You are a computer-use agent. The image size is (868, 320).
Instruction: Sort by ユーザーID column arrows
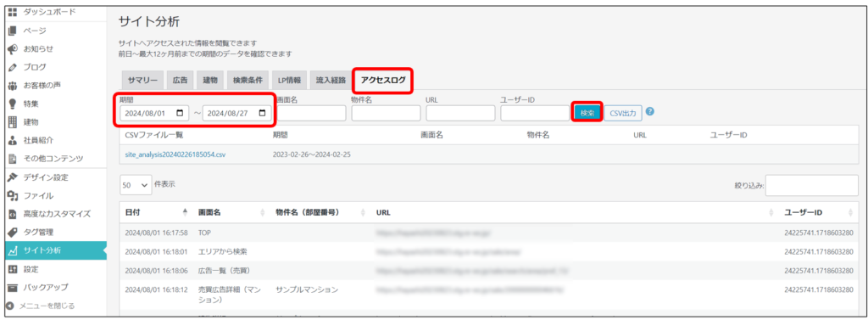(x=850, y=212)
